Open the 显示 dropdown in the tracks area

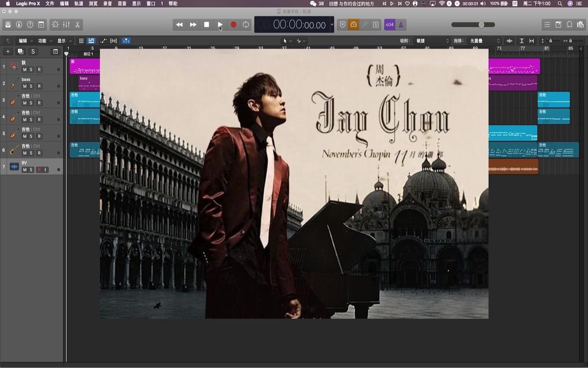[x=64, y=41]
